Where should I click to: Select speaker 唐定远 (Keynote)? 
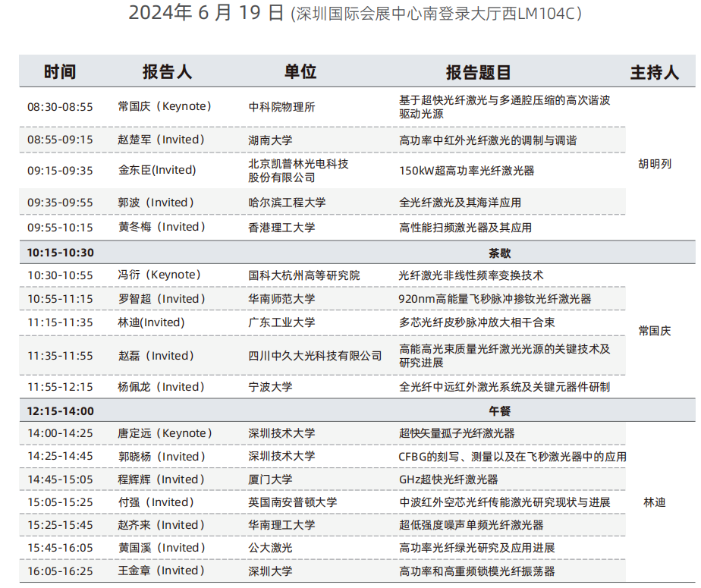165,432
